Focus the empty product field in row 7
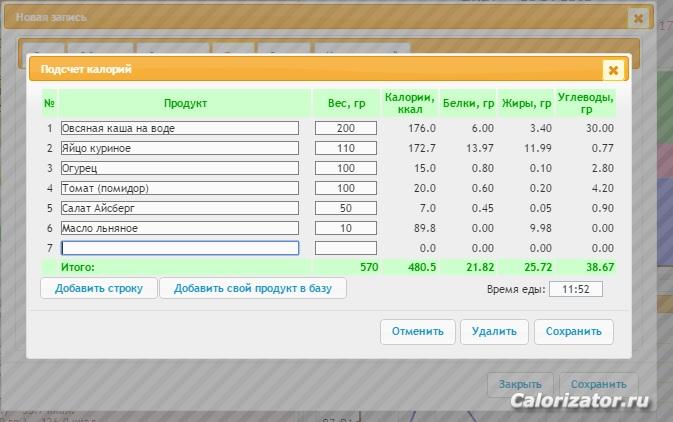Viewport: 673px width, 422px height. [x=180, y=248]
